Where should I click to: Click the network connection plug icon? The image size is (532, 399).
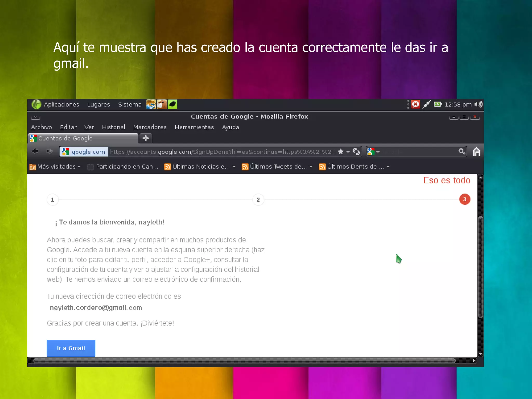pyautogui.click(x=427, y=104)
